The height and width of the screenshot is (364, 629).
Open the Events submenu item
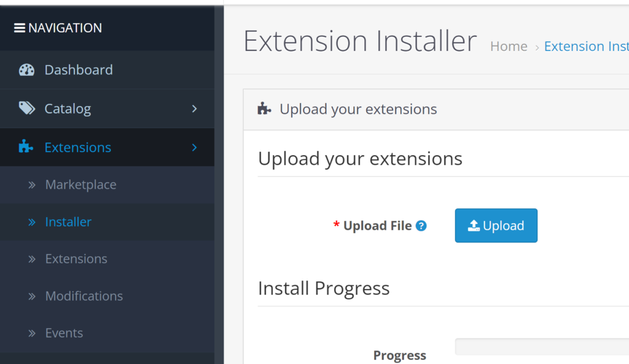107,333
